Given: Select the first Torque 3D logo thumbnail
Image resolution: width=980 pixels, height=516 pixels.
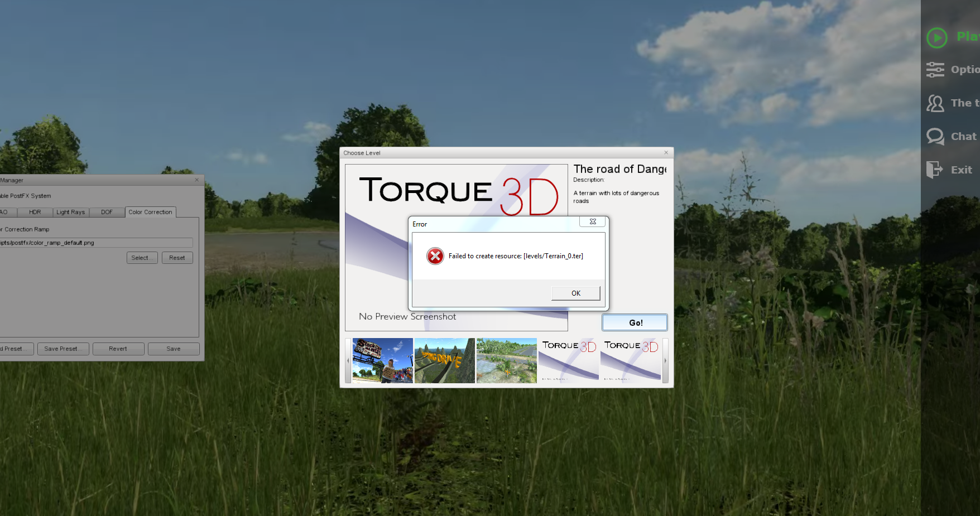Looking at the screenshot, I should click(x=569, y=360).
